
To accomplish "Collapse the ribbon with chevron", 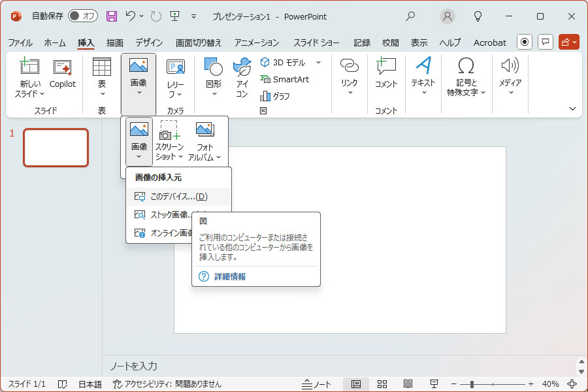I will [572, 109].
